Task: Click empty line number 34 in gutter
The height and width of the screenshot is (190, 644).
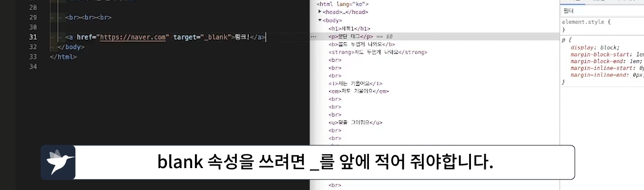Action: (33, 67)
